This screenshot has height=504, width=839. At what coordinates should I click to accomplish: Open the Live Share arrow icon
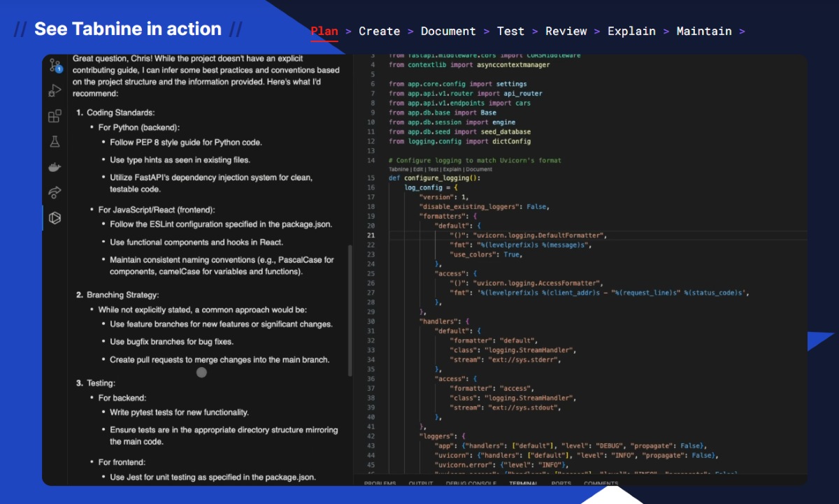(55, 192)
